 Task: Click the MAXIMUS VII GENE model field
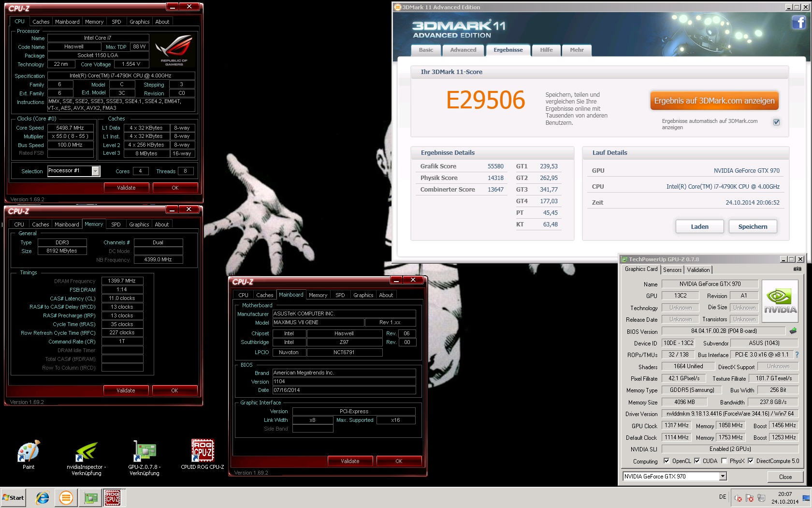coord(318,323)
